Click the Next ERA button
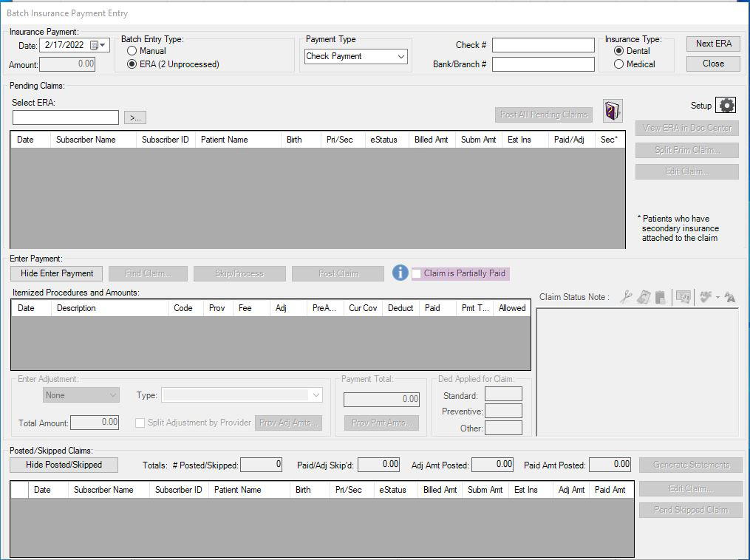Viewport: 750px width, 560px height. (713, 44)
